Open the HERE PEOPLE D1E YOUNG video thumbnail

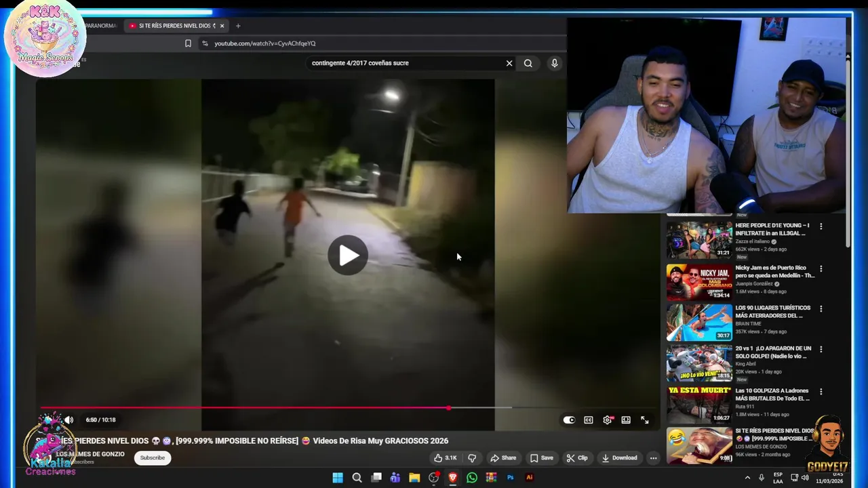pyautogui.click(x=699, y=240)
